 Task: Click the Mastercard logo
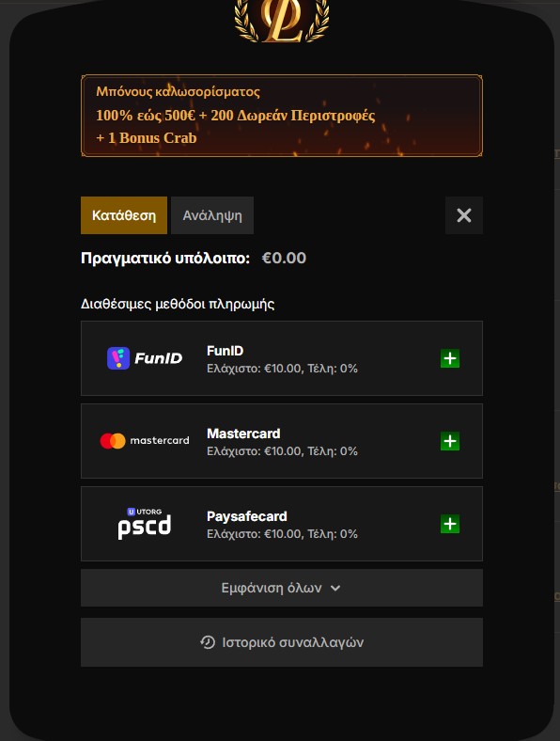[145, 441]
